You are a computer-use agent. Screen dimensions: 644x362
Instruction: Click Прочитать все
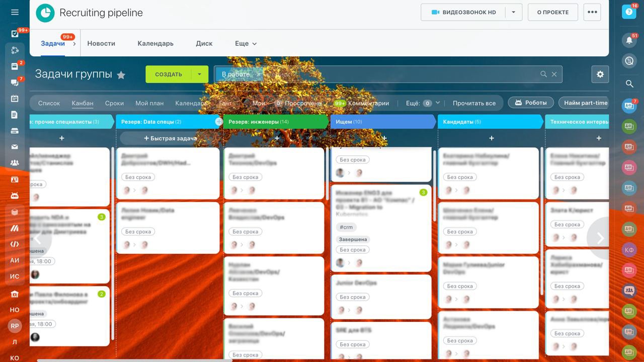pos(474,103)
